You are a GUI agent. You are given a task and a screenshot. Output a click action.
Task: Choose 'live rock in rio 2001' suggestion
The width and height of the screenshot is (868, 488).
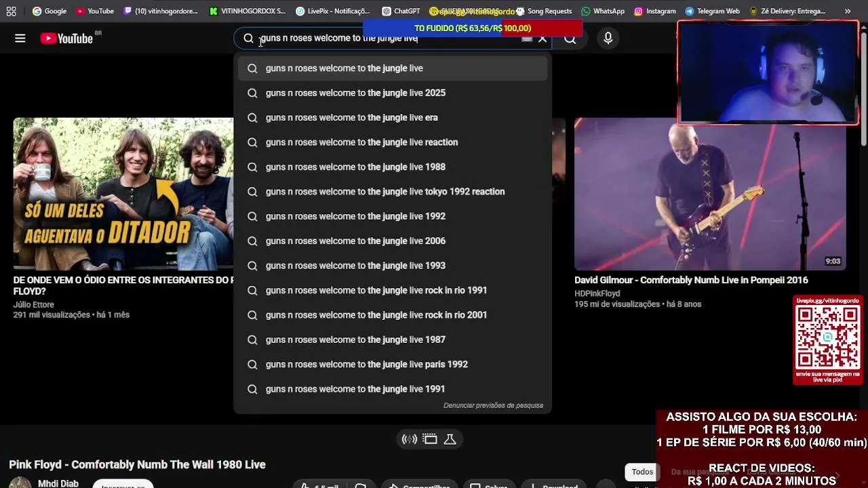coord(393,315)
